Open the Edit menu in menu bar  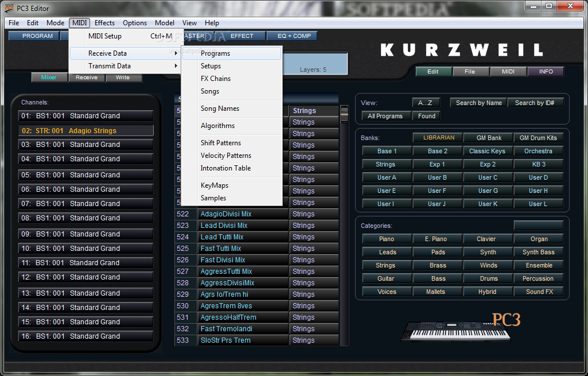coord(33,23)
